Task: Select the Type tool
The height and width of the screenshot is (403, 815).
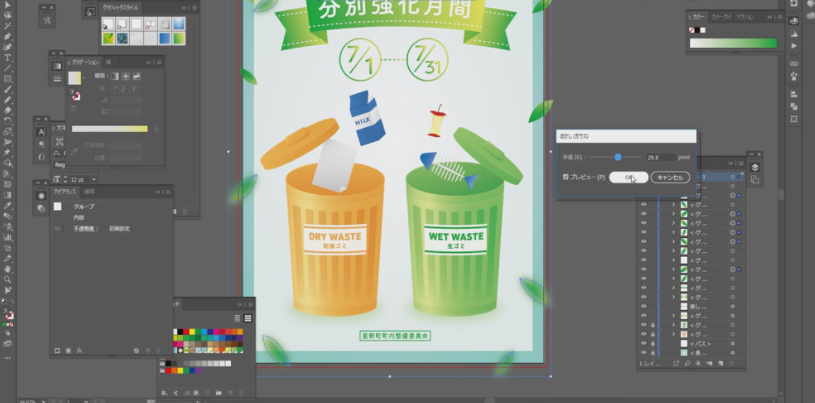Action: [7, 57]
